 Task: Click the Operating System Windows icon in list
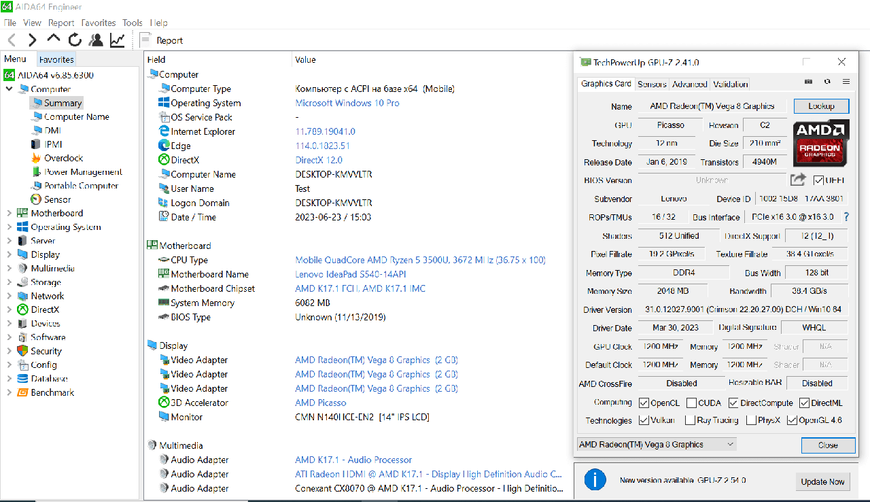[x=164, y=103]
